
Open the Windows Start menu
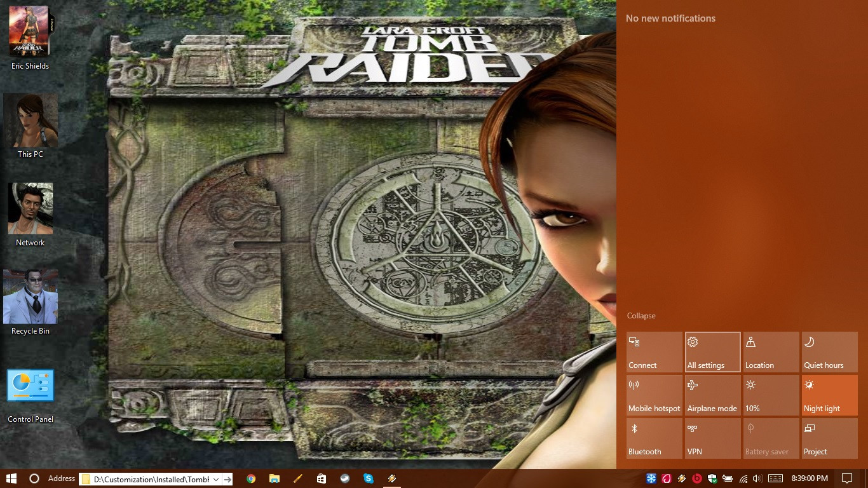[x=11, y=478]
